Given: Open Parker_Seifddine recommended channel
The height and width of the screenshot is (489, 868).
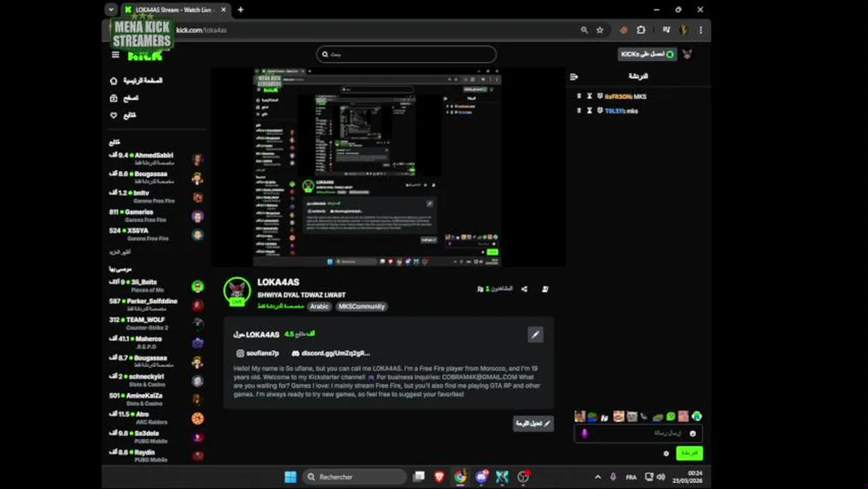Looking at the screenshot, I should click(x=156, y=305).
